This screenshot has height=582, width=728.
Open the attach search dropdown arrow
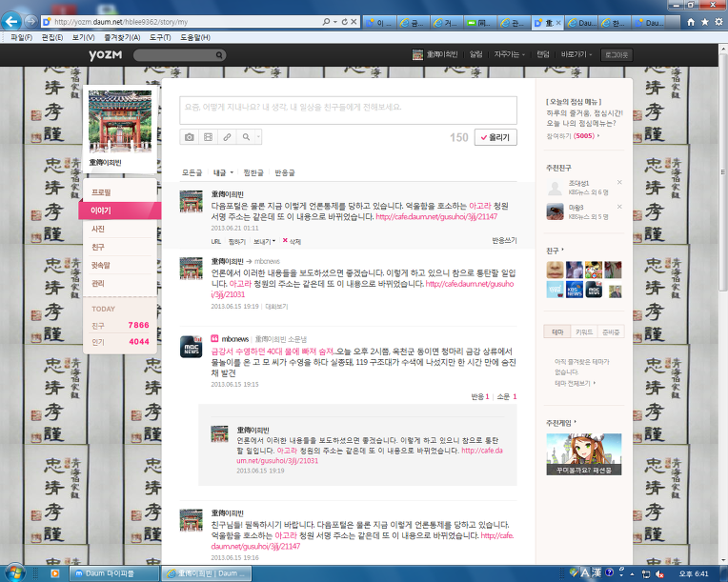click(x=258, y=137)
